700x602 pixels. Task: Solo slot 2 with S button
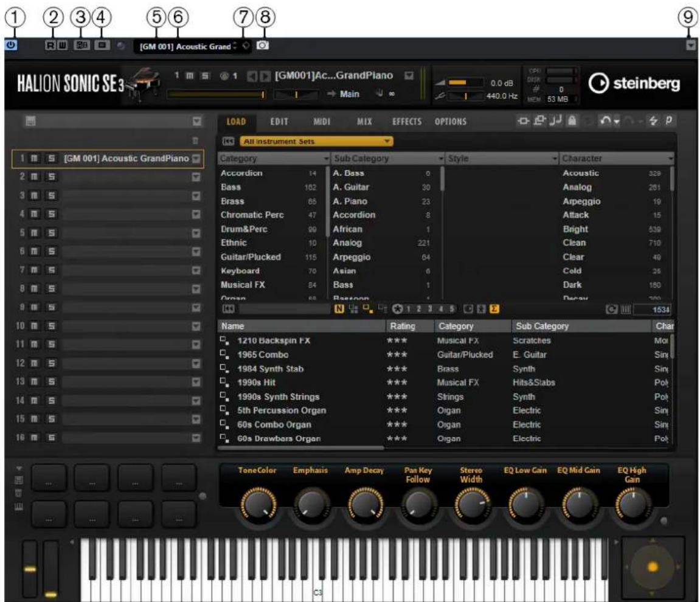pos(51,177)
